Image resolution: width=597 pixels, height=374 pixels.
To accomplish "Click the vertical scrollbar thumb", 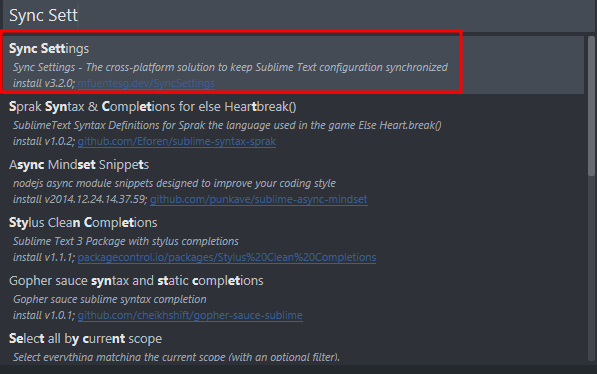I will point(591,105).
